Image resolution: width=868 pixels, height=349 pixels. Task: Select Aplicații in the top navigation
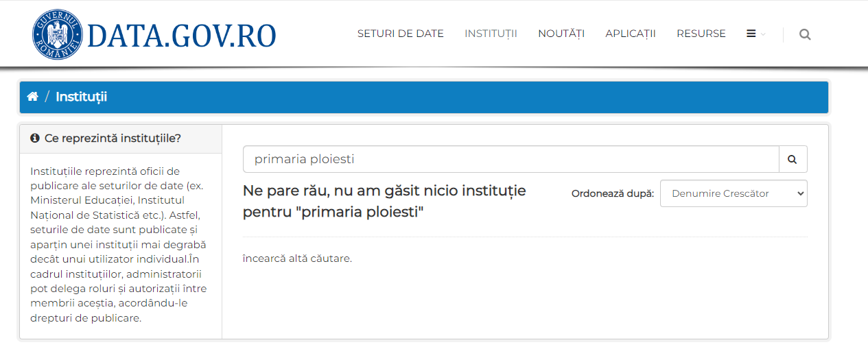[630, 34]
